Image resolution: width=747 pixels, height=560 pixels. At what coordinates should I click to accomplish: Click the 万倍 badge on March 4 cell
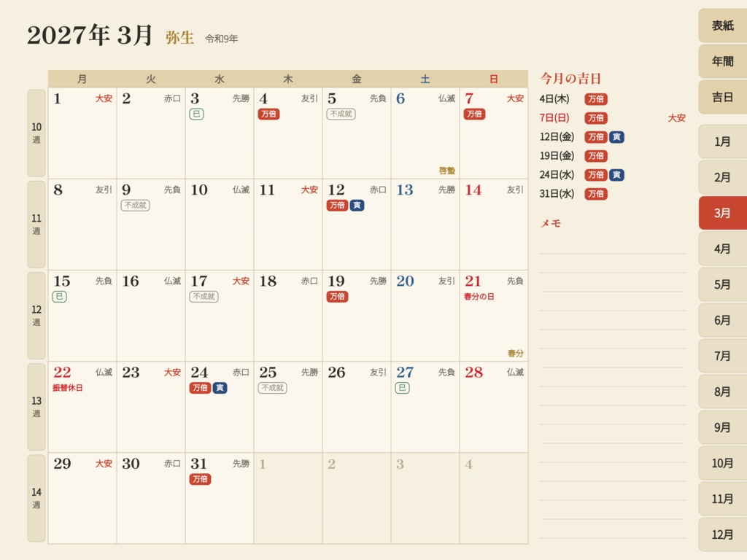(268, 114)
